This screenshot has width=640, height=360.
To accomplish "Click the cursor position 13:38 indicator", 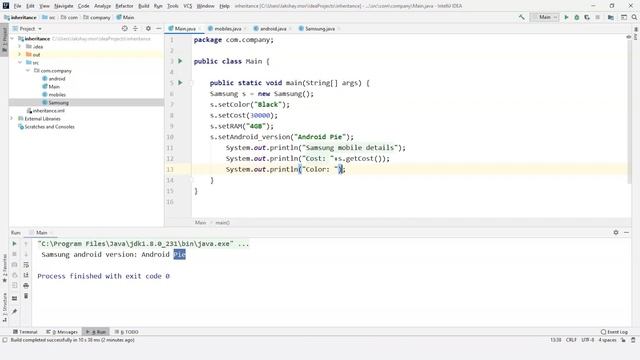I will pyautogui.click(x=556, y=340).
